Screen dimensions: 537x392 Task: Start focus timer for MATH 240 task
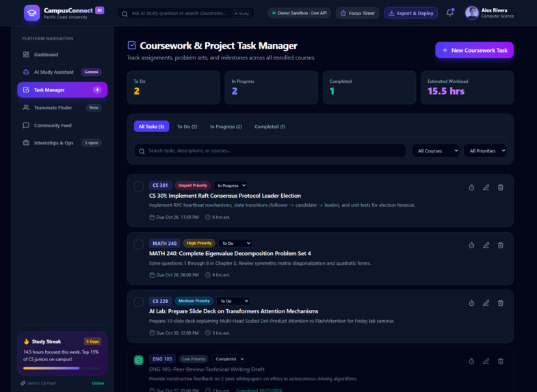coord(471,245)
